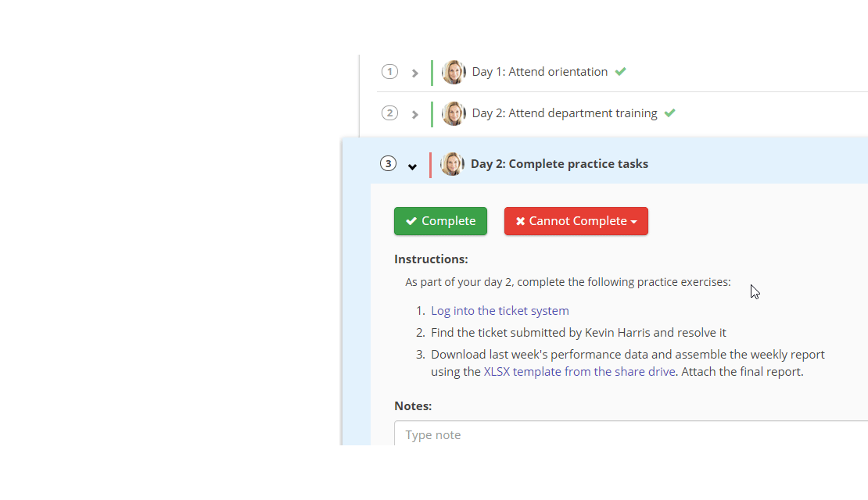868x500 pixels.
Task: Toggle the green checkmark beside Day 2 training
Action: coord(669,112)
